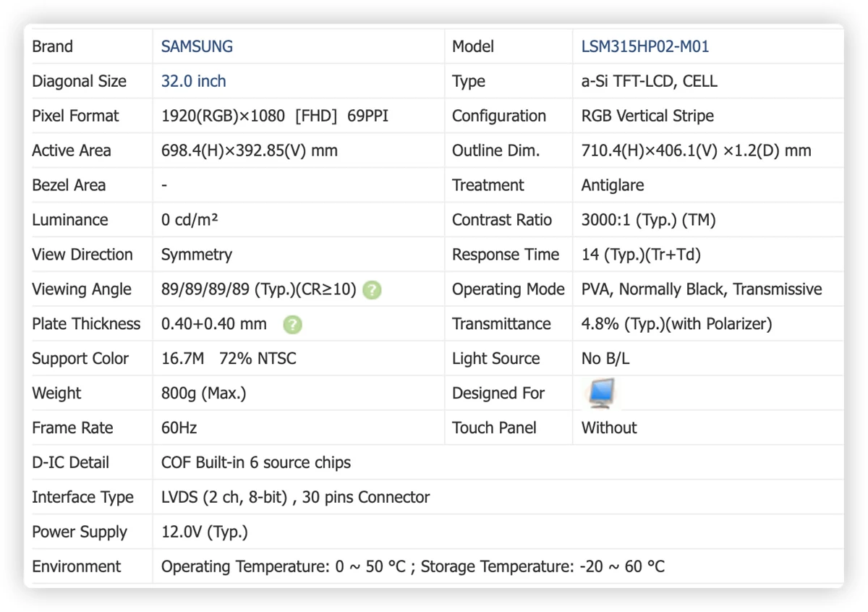
Task: Click the D-IC Detail COF text
Action: coord(256,463)
